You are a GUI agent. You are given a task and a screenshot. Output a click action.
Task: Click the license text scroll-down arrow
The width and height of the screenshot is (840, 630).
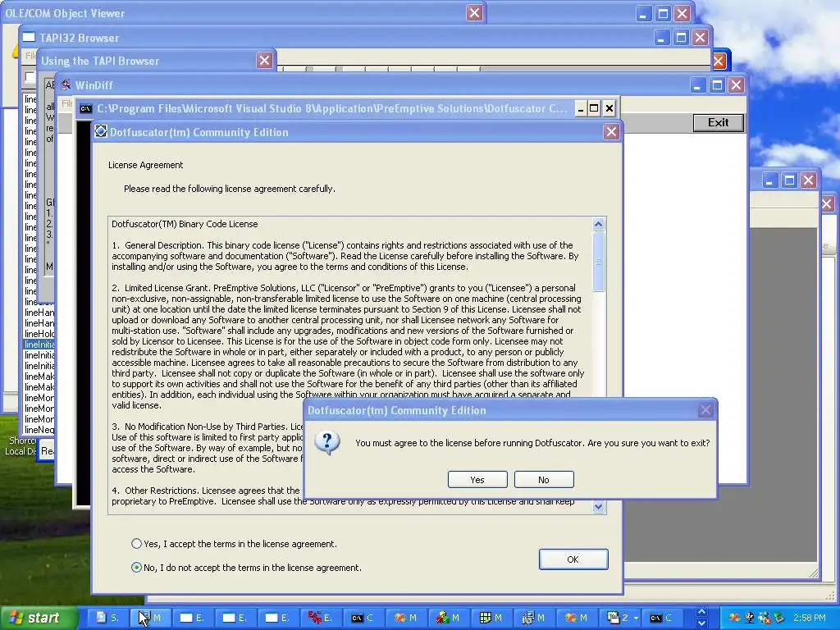coord(599,506)
